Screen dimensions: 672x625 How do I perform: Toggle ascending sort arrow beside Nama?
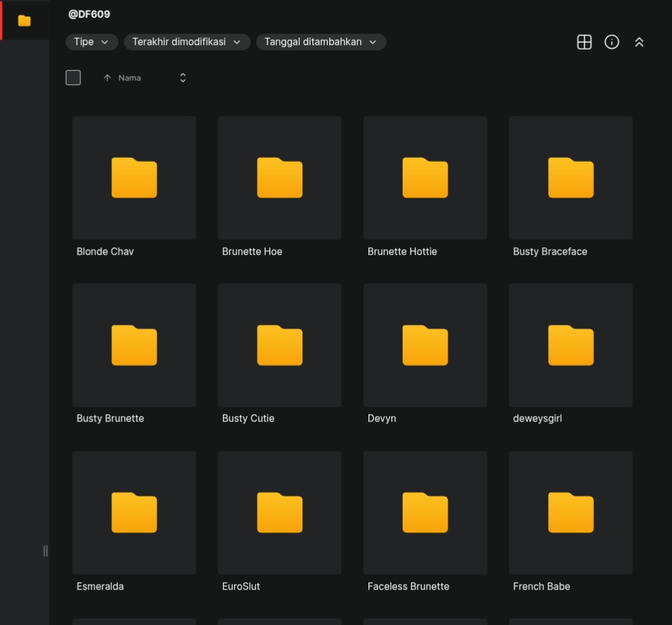[107, 78]
